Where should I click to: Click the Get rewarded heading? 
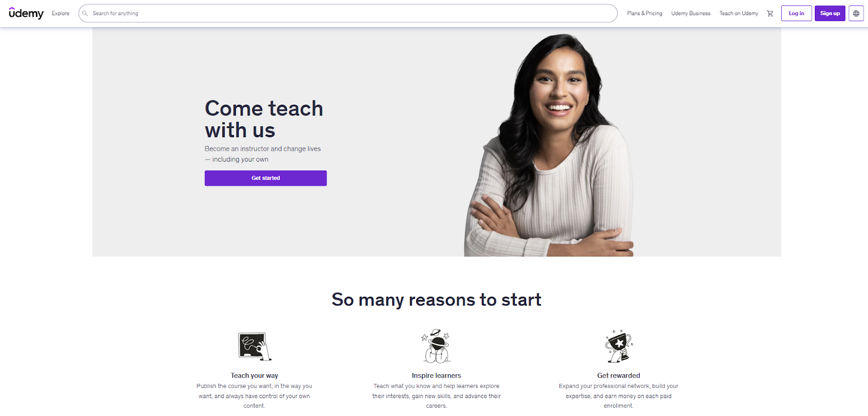point(618,375)
